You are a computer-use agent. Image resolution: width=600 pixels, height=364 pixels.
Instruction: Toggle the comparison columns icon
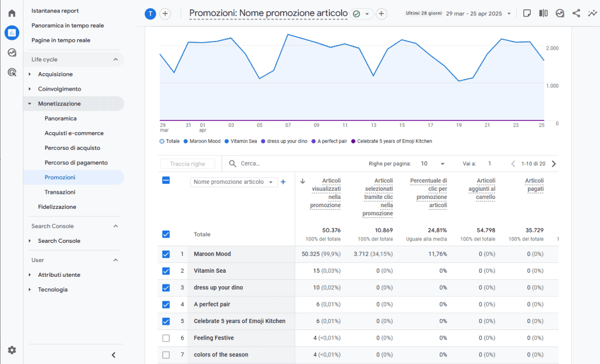[x=543, y=13]
